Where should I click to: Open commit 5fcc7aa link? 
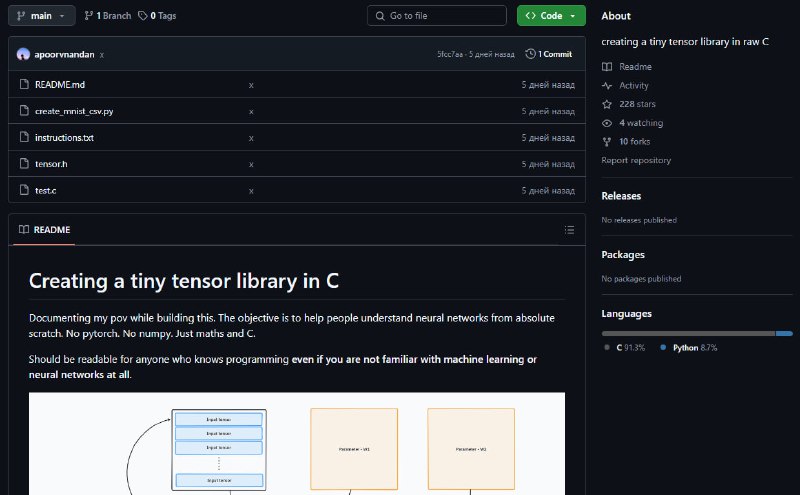(450, 54)
